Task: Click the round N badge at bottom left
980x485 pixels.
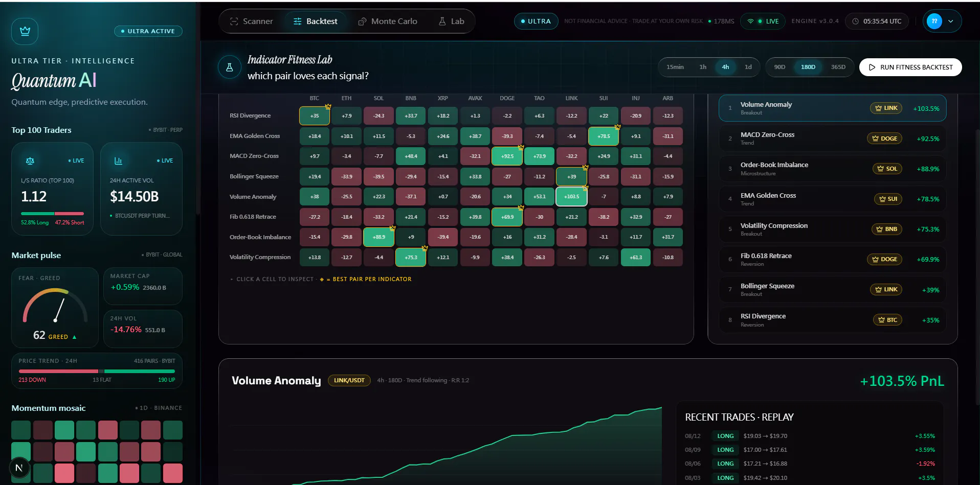Action: pyautogui.click(x=19, y=468)
